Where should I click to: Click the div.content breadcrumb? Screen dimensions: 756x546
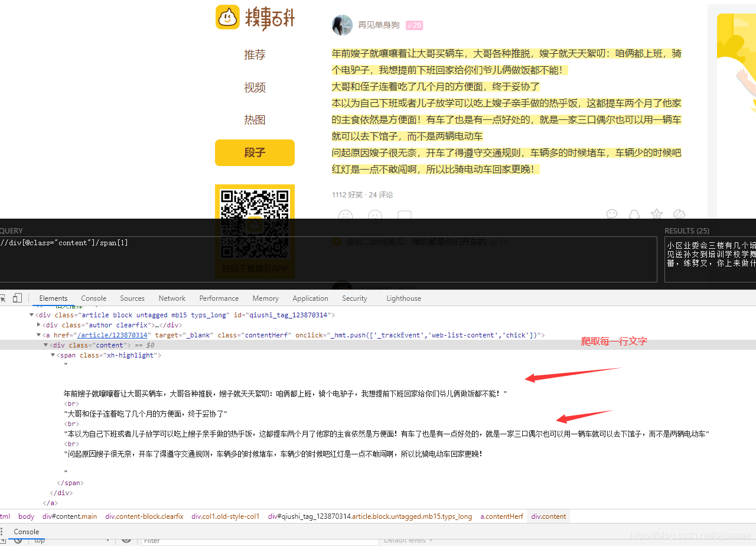point(549,516)
